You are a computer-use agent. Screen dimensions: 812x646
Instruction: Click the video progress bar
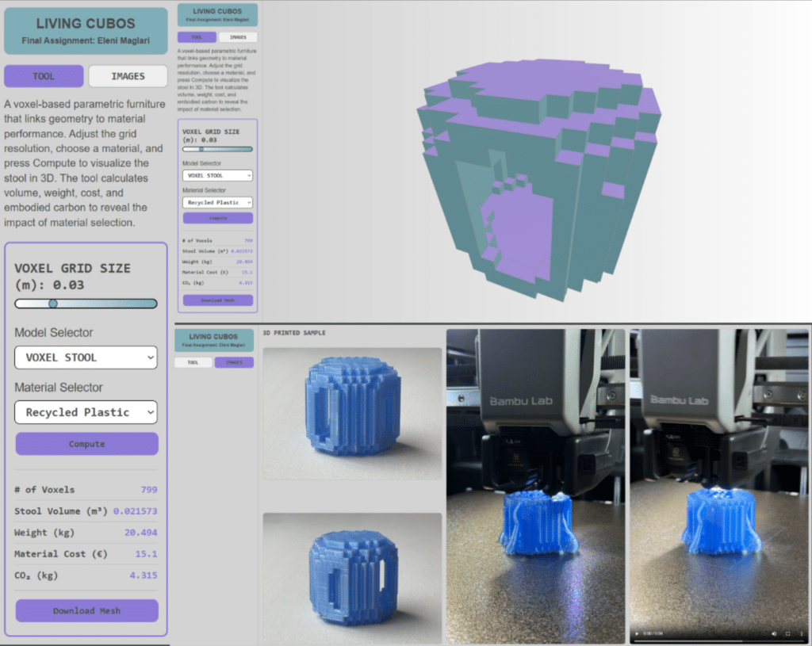[x=714, y=640]
